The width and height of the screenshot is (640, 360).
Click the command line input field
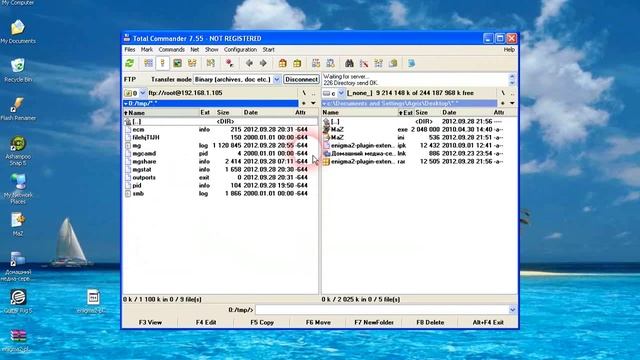pos(382,310)
